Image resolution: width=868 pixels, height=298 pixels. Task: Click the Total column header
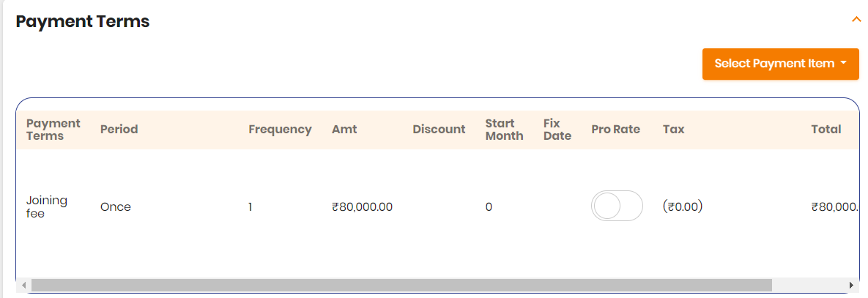click(826, 130)
